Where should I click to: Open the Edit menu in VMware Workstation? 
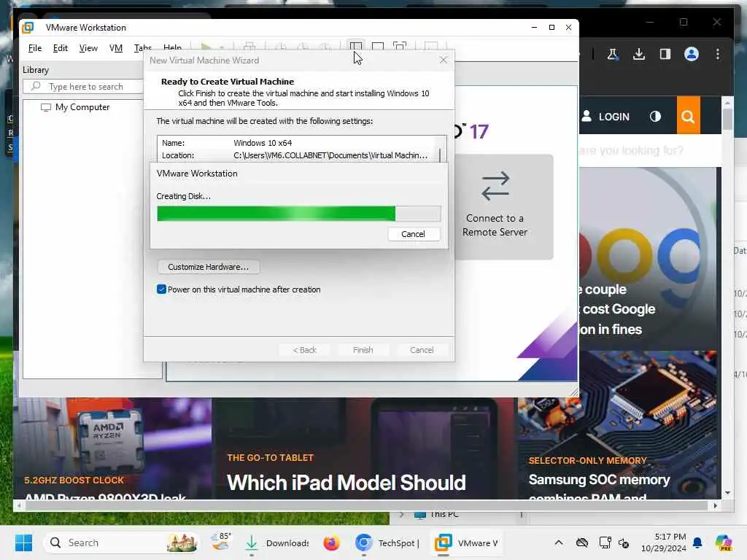click(60, 48)
